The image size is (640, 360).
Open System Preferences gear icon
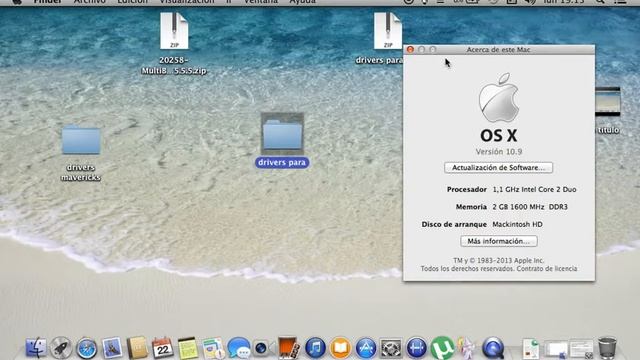(391, 348)
